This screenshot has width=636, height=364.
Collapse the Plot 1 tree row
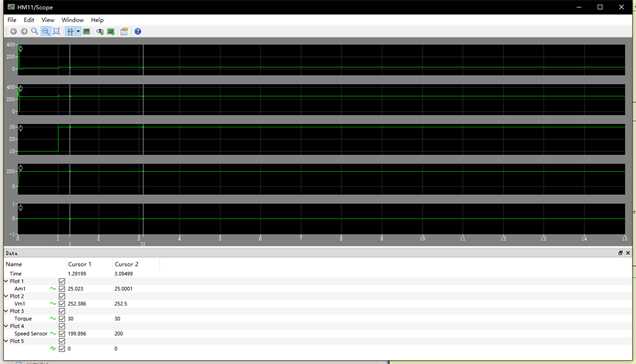6,281
